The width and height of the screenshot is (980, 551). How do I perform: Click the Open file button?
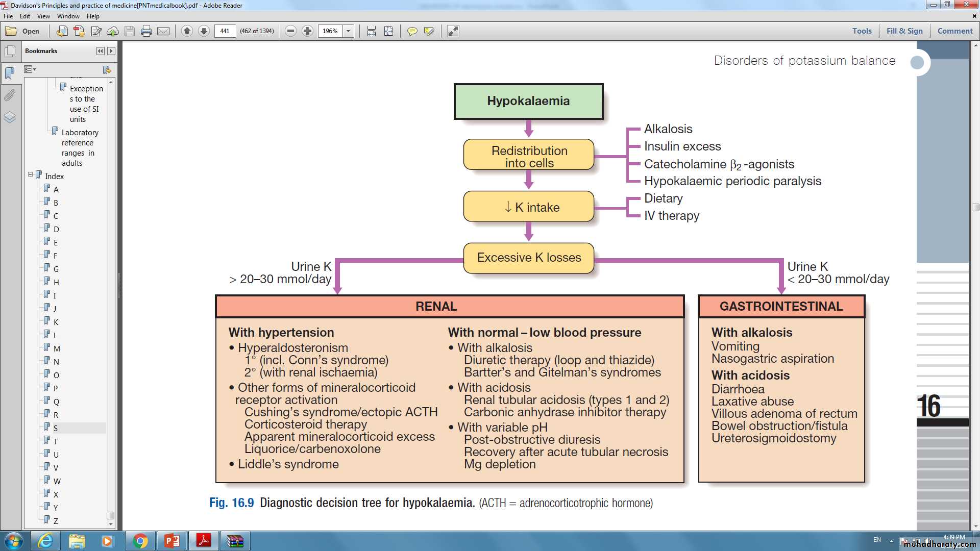(22, 31)
